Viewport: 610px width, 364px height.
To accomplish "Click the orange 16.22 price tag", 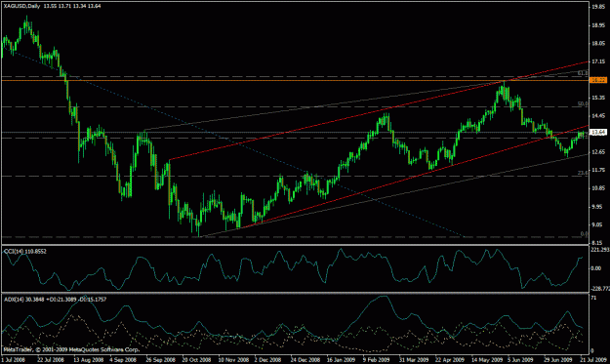I will (x=598, y=80).
